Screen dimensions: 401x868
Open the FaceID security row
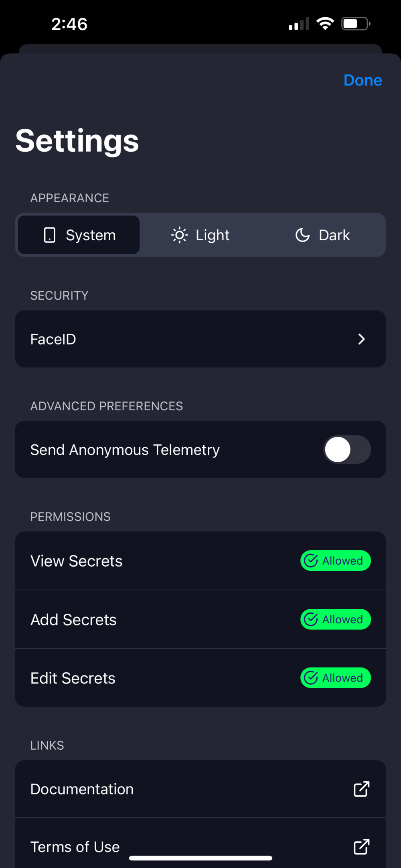coord(200,339)
